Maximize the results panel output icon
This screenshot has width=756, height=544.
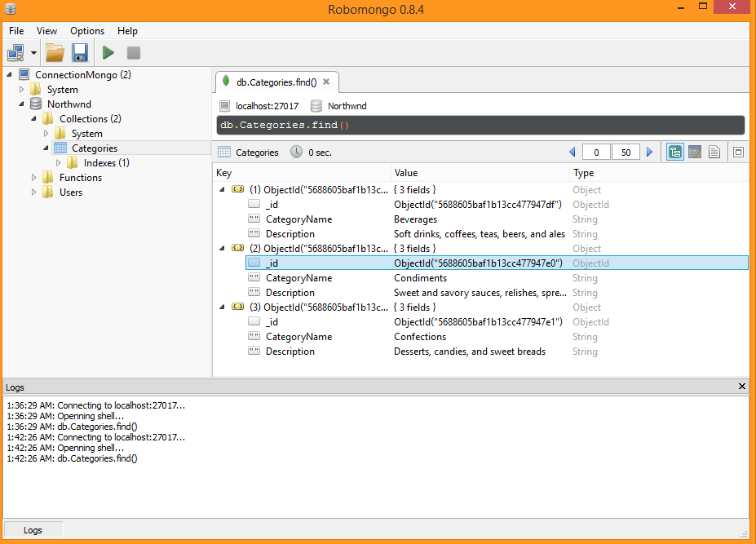pos(738,153)
